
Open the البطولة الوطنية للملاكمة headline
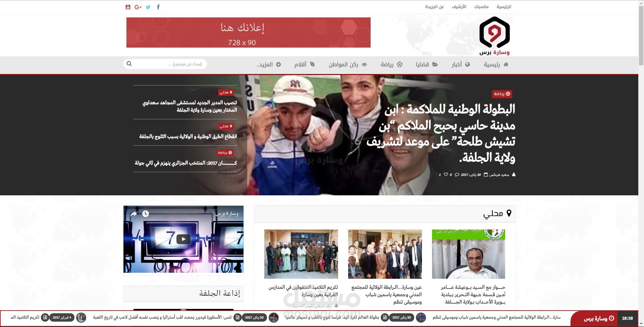click(x=441, y=133)
